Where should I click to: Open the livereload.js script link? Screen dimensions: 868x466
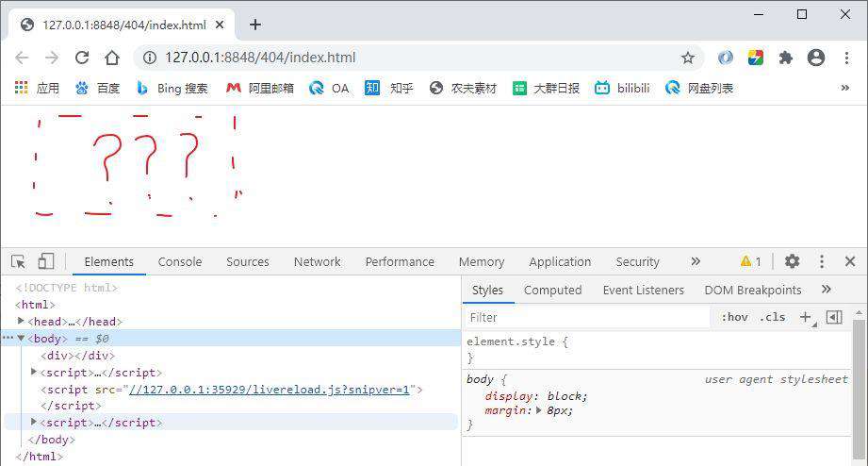(269, 390)
